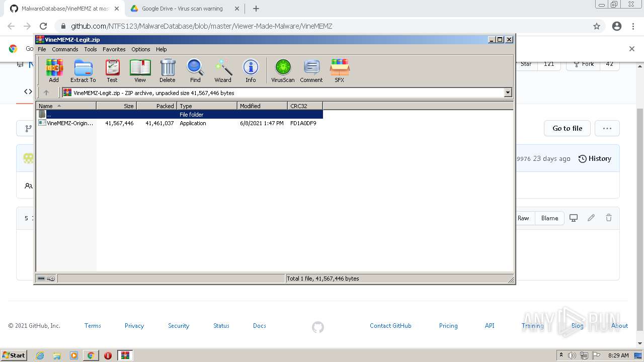The image size is (644, 362).
Task: Open the Commands menu
Action: (x=65, y=49)
